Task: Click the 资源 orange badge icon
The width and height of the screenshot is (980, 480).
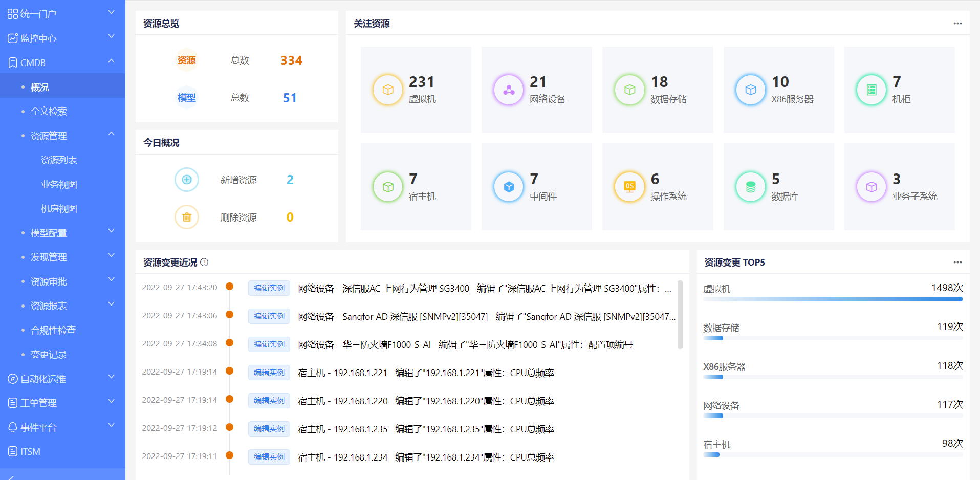Action: coord(187,60)
